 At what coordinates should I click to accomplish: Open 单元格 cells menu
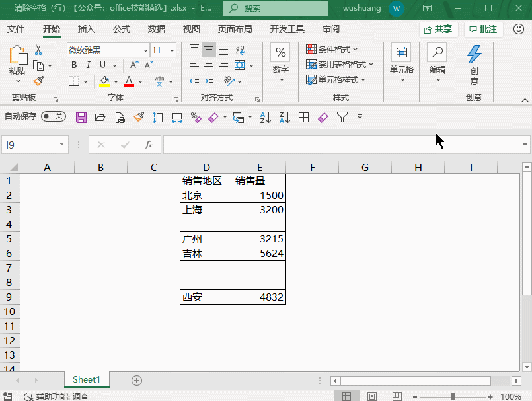tap(402, 63)
